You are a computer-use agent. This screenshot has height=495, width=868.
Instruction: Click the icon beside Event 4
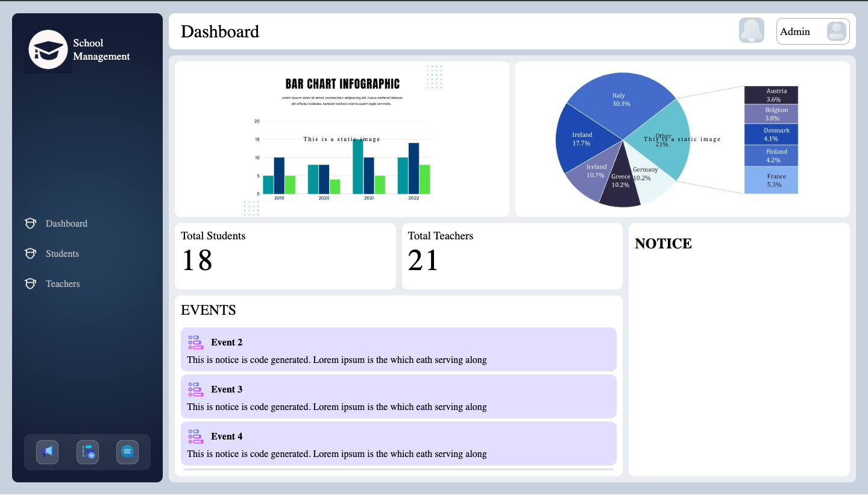point(196,437)
